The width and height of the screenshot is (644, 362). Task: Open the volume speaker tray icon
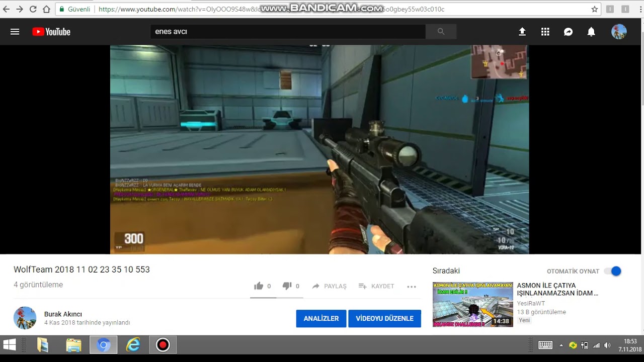pos(607,345)
